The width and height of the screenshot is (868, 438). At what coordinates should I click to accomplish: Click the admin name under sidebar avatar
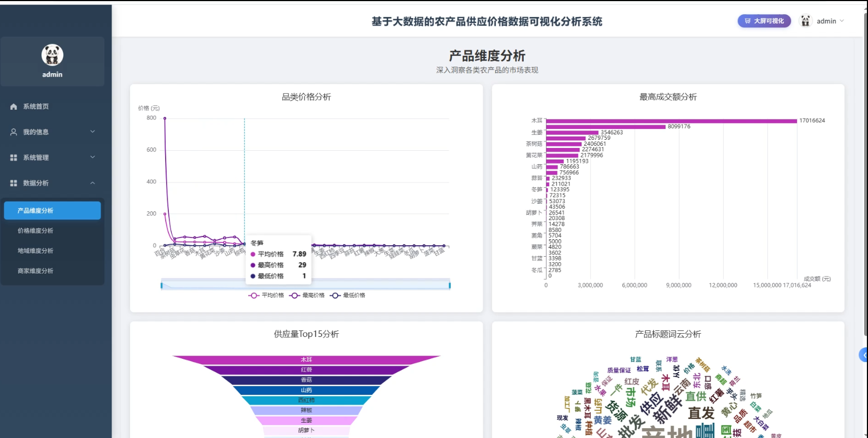click(52, 75)
